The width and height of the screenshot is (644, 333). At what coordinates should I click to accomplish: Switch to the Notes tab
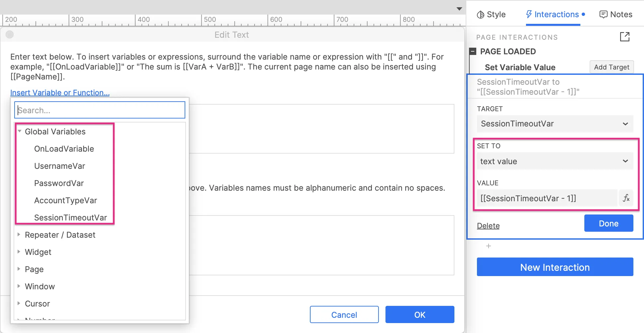tap(616, 15)
